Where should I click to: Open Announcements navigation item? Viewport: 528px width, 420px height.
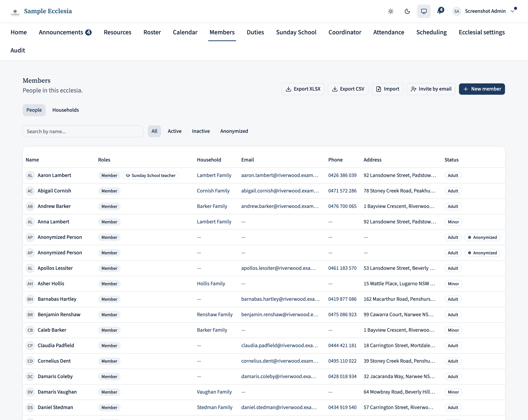[x=65, y=32]
